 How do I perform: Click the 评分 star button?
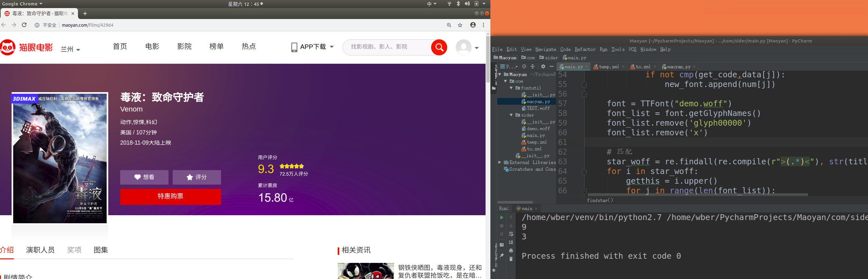197,177
